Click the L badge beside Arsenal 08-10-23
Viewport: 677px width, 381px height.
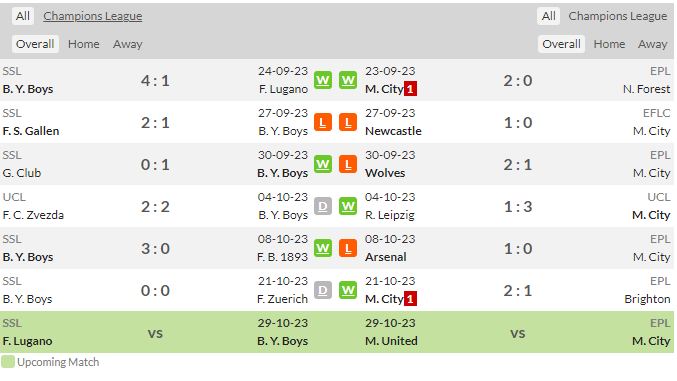348,248
